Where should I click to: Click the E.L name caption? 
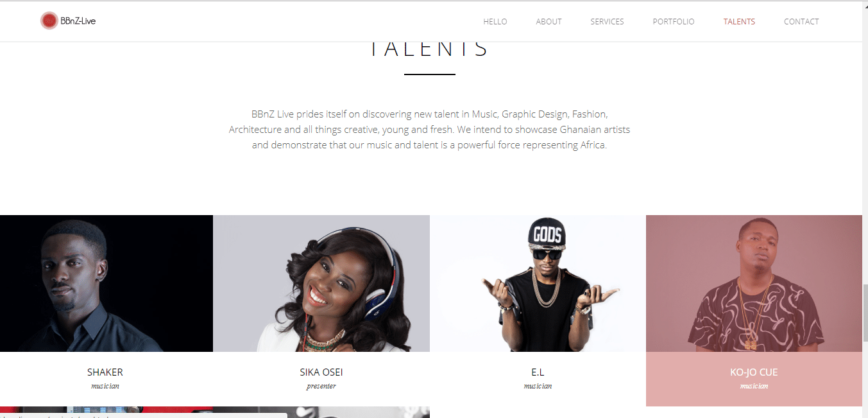coord(538,372)
